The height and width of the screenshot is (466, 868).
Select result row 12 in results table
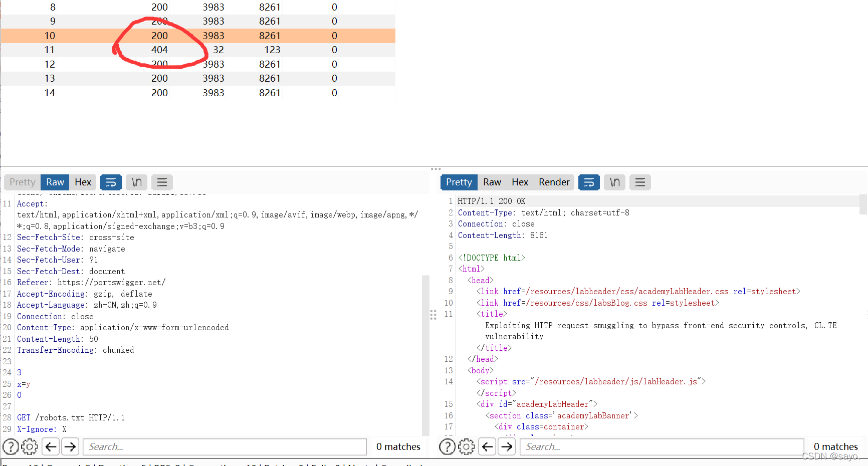198,64
